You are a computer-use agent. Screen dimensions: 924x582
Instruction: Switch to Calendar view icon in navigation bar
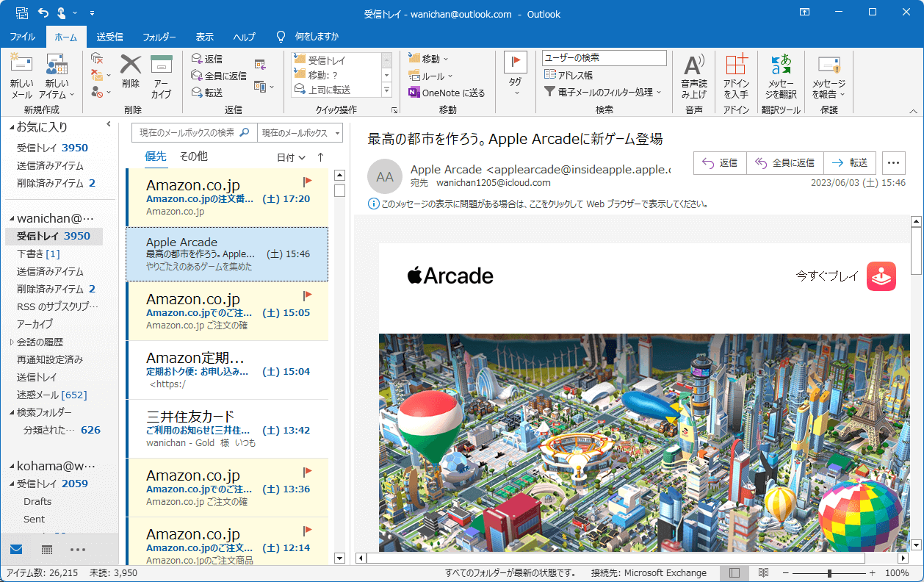tap(46, 550)
